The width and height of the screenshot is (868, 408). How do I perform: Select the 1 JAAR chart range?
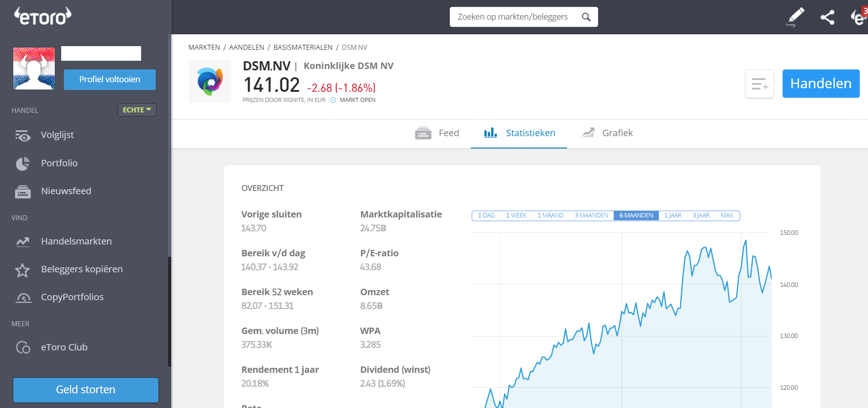673,215
